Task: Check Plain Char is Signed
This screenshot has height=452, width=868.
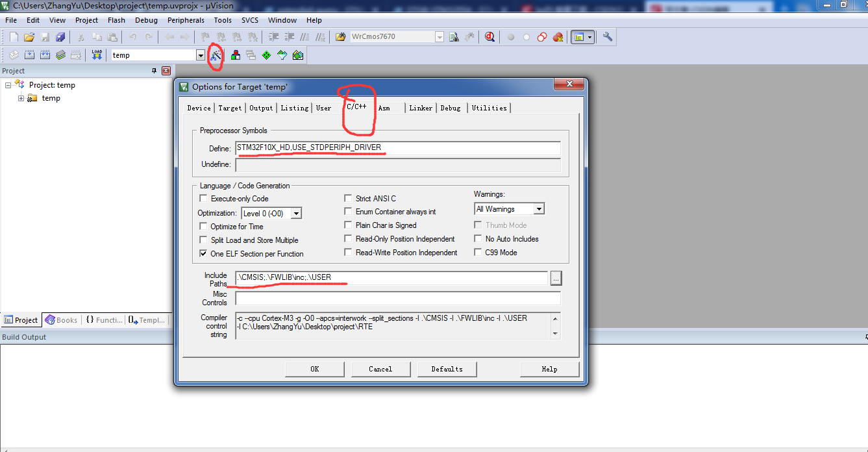Action: click(349, 225)
